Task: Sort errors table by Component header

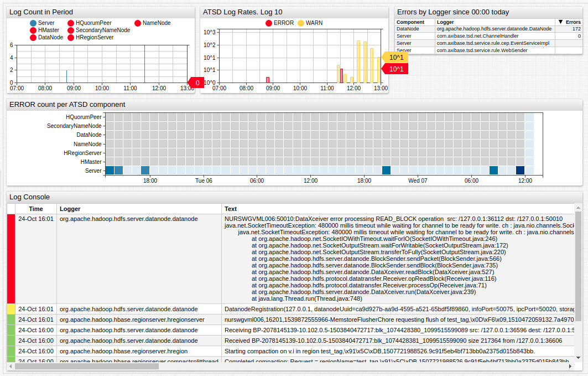Action: 410,22
